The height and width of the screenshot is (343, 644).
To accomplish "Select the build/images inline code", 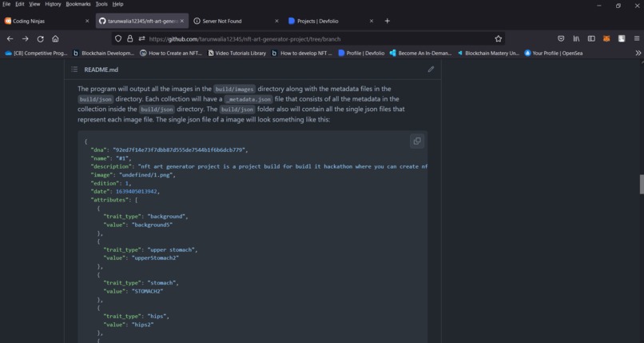I will click(235, 89).
